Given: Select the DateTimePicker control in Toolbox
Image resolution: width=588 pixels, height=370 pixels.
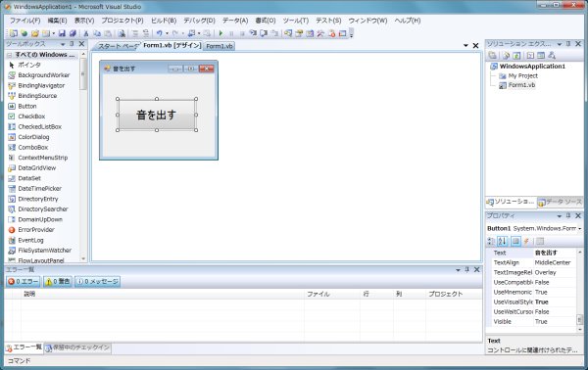Looking at the screenshot, I should tap(40, 188).
